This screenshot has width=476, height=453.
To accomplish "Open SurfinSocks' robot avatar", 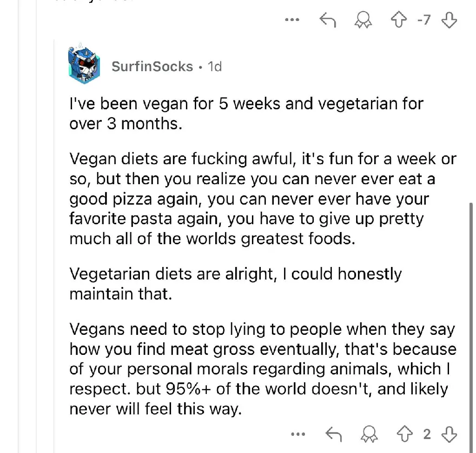I will [84, 64].
